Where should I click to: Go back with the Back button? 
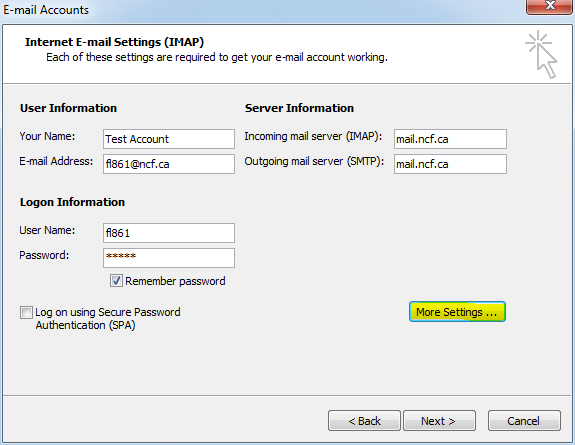click(364, 420)
